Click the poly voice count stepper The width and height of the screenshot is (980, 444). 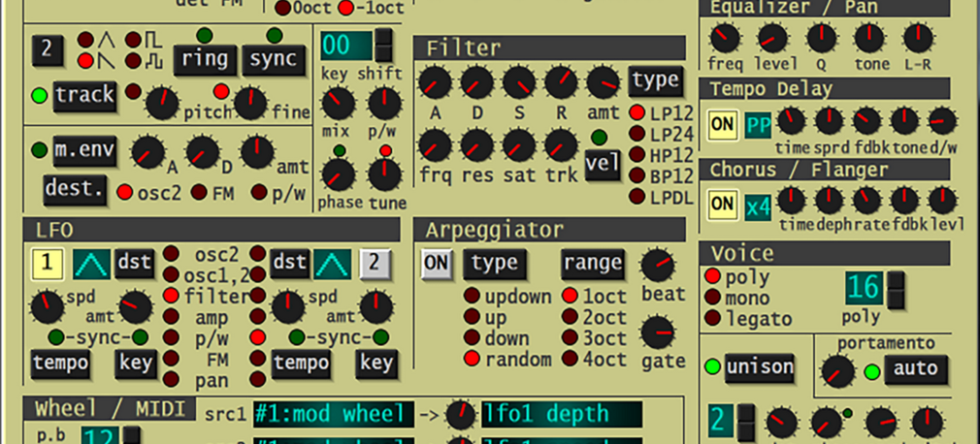[x=897, y=290]
